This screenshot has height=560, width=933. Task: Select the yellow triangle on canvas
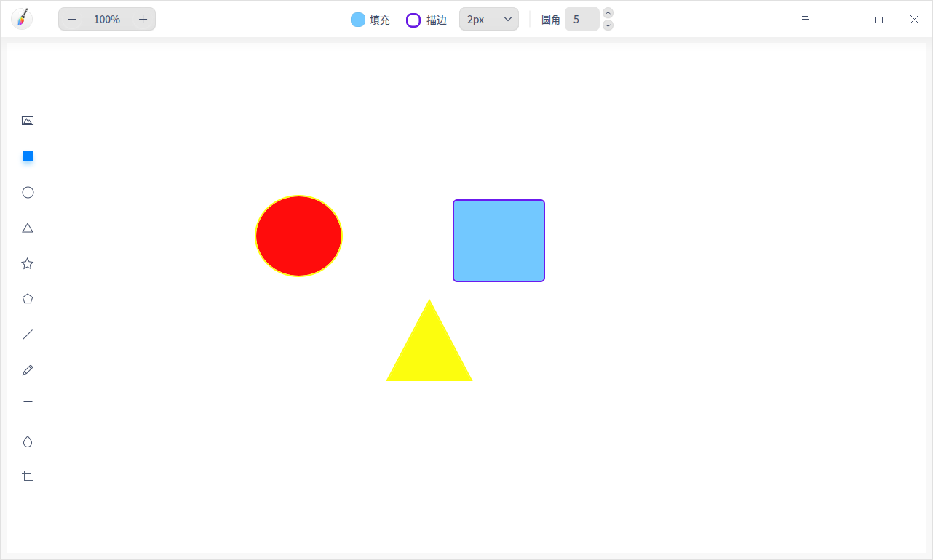429,349
